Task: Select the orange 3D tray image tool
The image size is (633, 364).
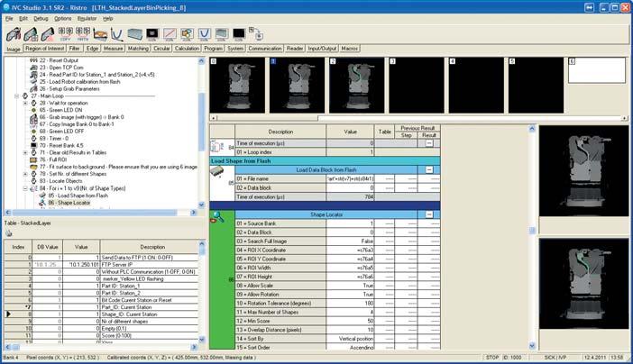Action: click(100, 34)
